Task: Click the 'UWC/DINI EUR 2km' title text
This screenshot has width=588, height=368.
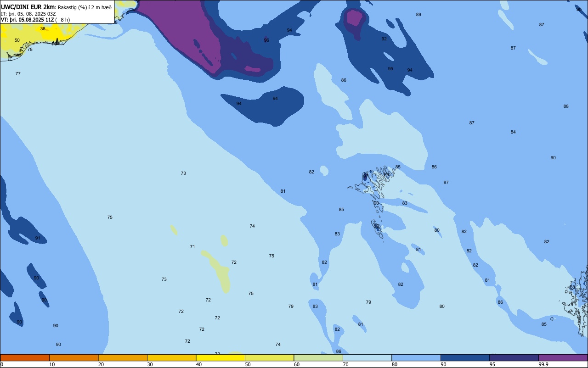Action: 28,7
